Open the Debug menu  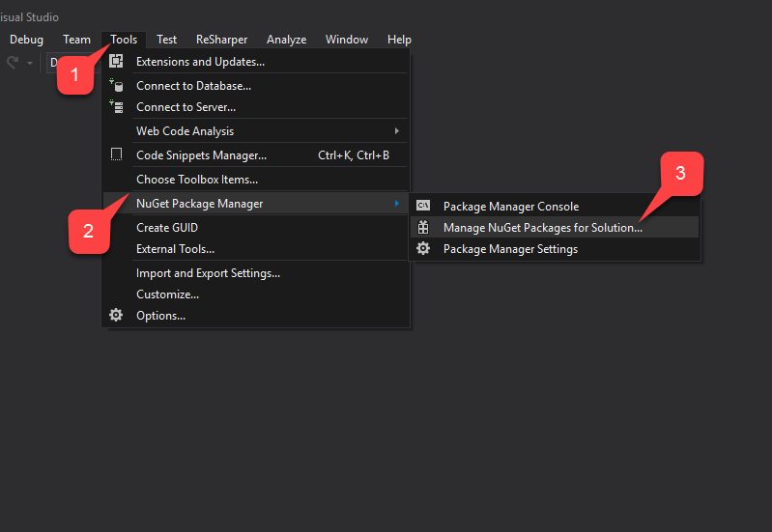(26, 40)
